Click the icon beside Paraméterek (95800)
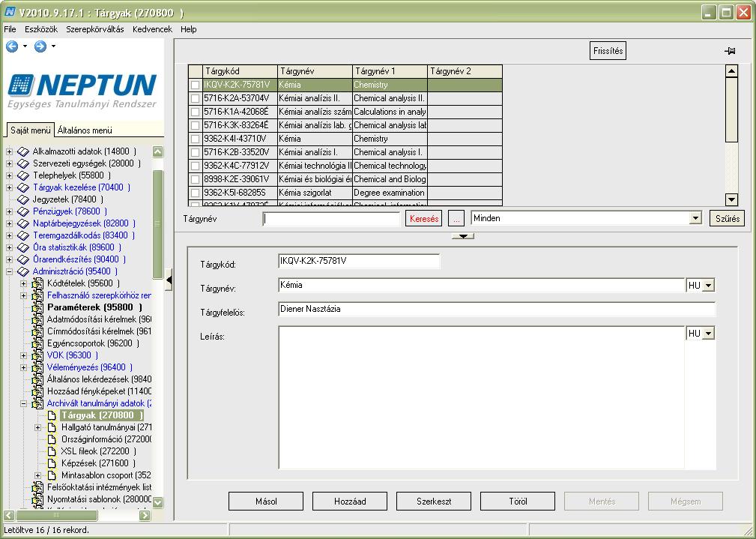 (37, 307)
